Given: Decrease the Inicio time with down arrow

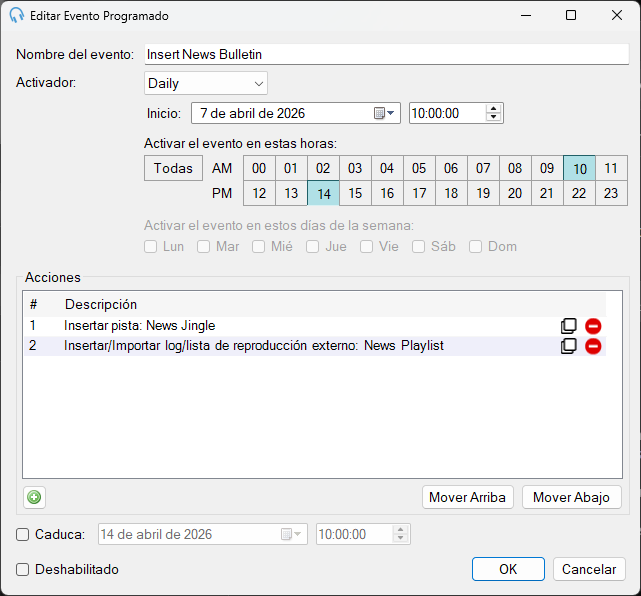Looking at the screenshot, I should coord(493,117).
